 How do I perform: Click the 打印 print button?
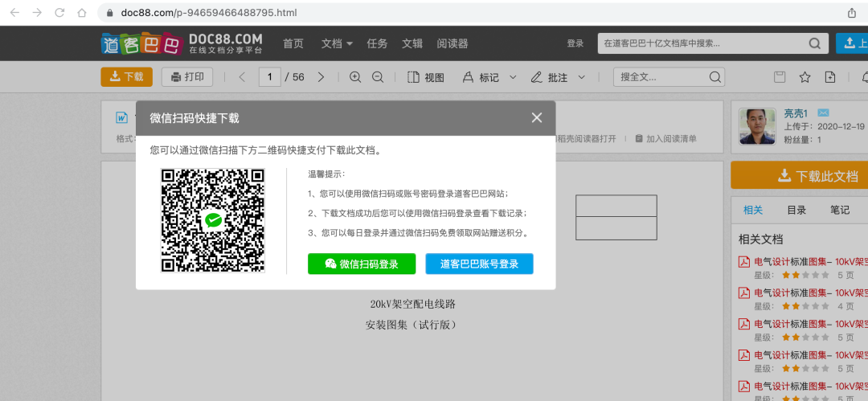click(187, 76)
